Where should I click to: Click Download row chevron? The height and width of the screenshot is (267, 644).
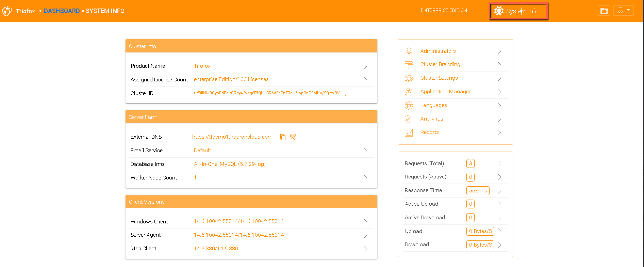click(500, 245)
